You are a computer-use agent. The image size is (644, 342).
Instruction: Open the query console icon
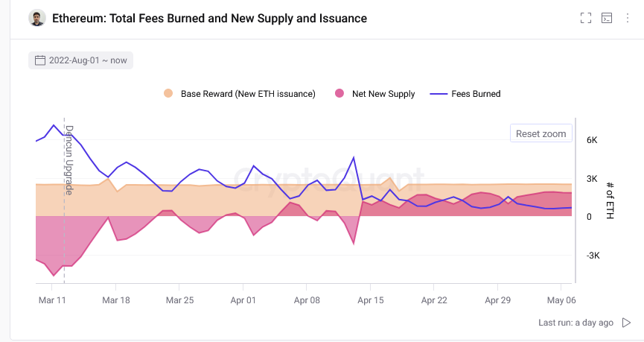pyautogui.click(x=607, y=18)
